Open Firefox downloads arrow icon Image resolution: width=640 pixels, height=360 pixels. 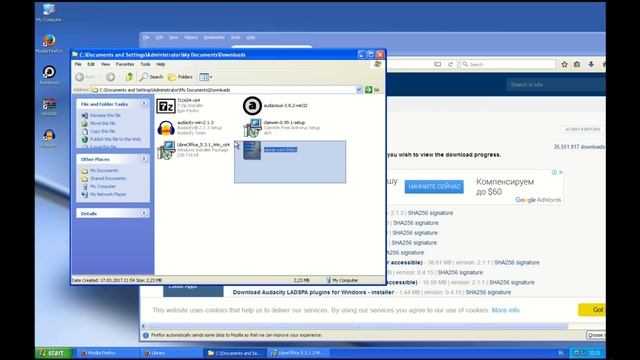[x=591, y=64]
